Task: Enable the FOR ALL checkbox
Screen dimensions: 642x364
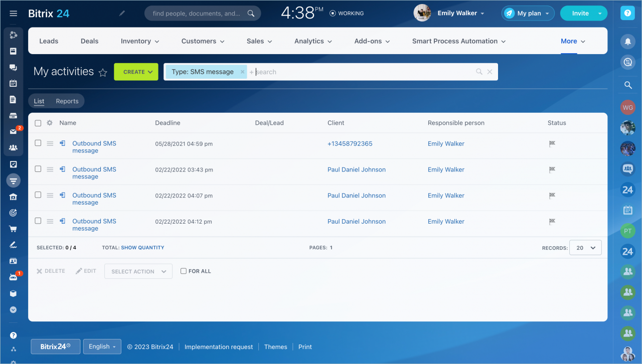Action: click(184, 271)
